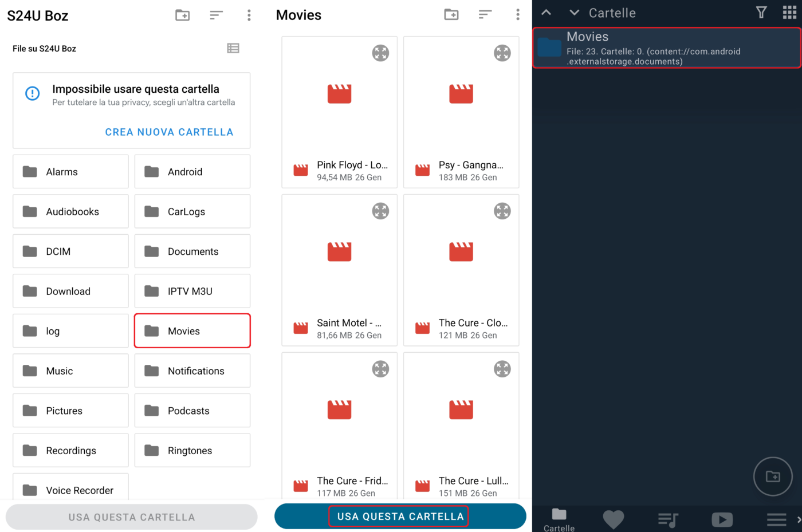This screenshot has width=802, height=532.
Task: Open the Music folder
Action: (70, 371)
